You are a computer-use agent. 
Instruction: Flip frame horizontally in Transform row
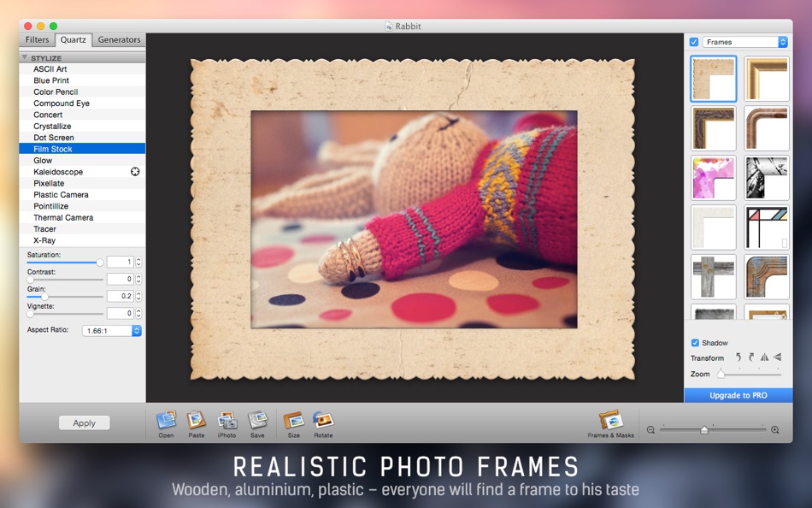coord(764,357)
